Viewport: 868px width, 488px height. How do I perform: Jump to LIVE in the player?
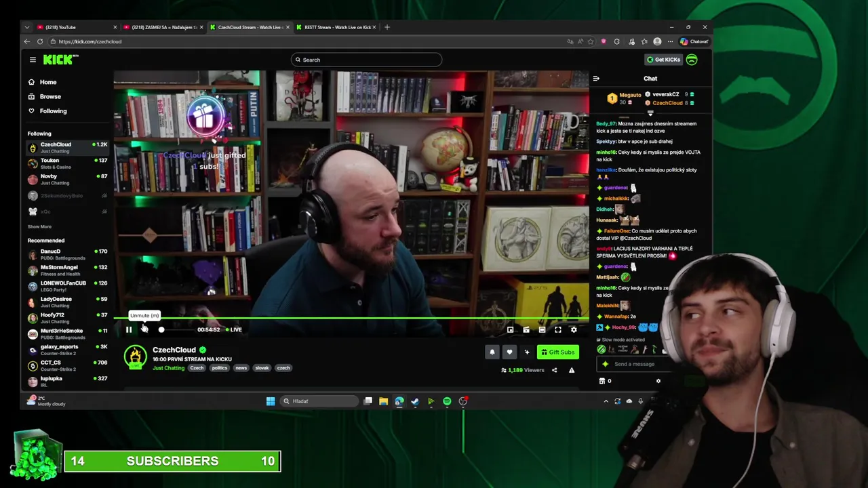235,330
